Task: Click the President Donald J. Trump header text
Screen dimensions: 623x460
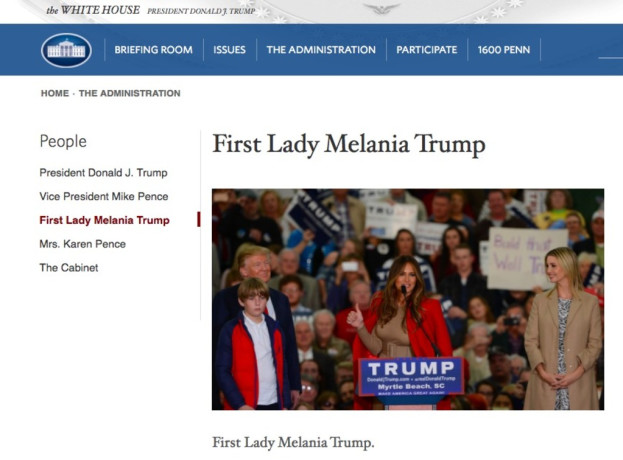Action: (x=201, y=11)
